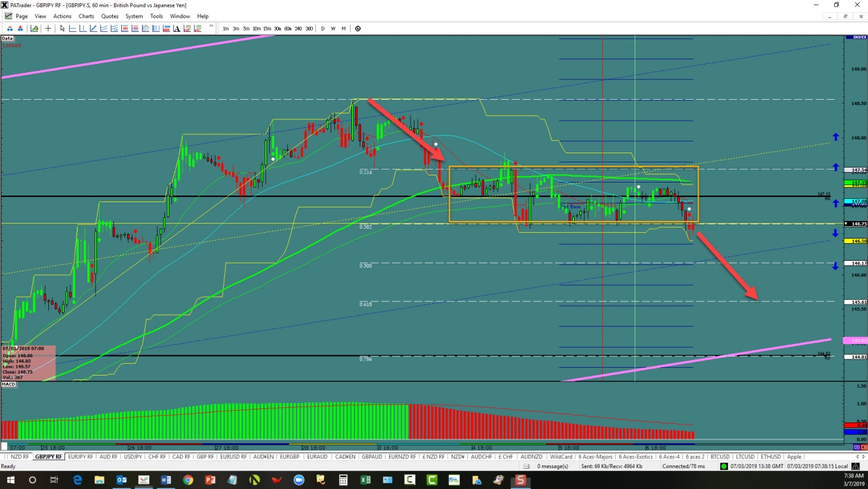
Task: Switch chart to 30m timeframe
Action: click(278, 28)
